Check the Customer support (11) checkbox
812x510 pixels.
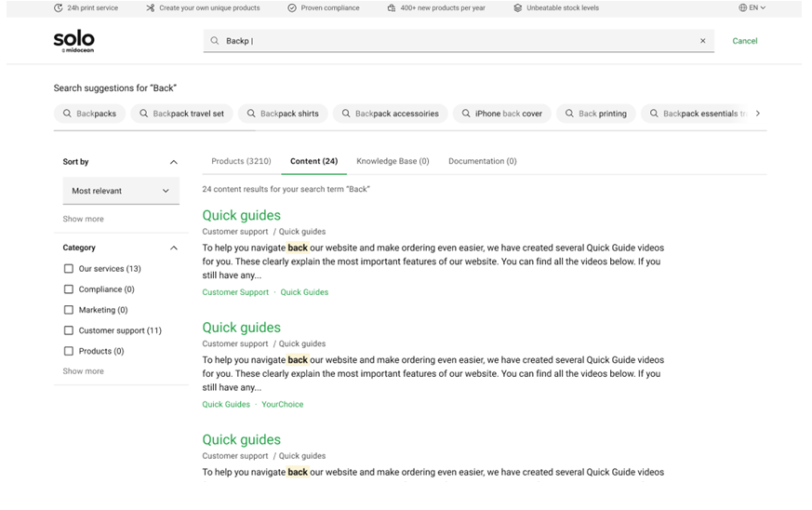click(x=68, y=330)
